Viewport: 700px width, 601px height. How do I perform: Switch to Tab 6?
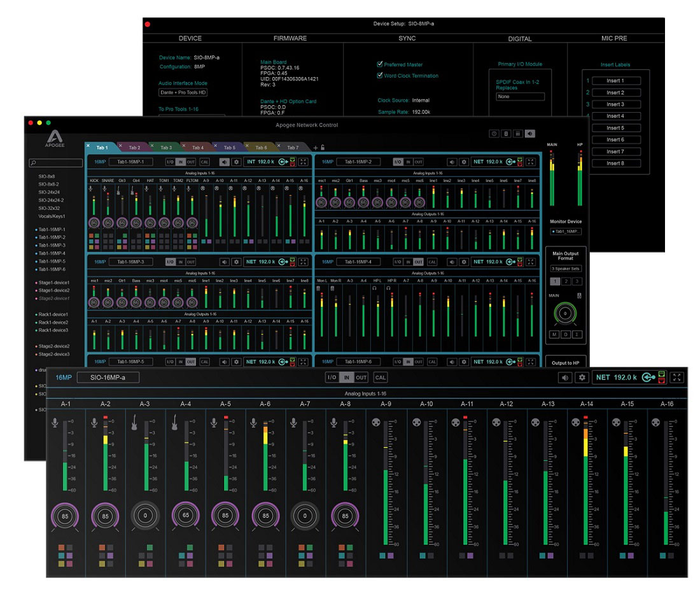261,147
